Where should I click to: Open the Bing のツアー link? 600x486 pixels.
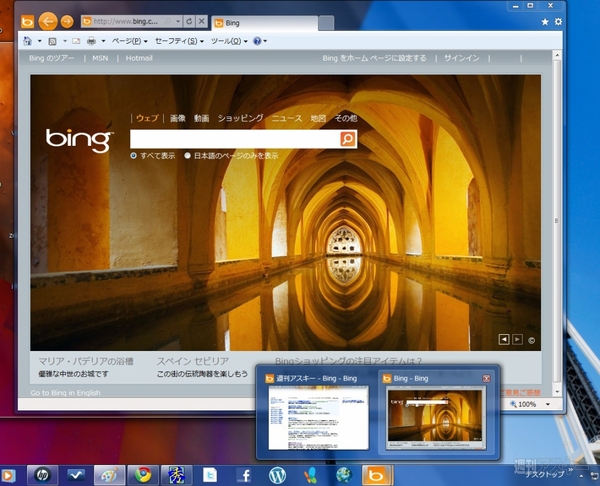[52, 58]
